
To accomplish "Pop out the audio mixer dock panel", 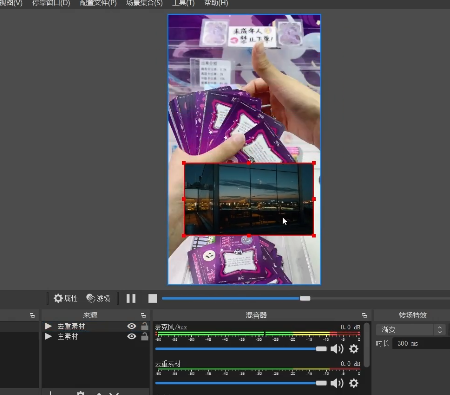I will 364,315.
